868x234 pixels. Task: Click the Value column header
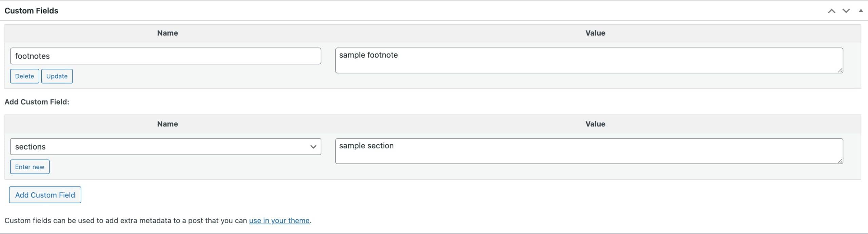click(595, 33)
